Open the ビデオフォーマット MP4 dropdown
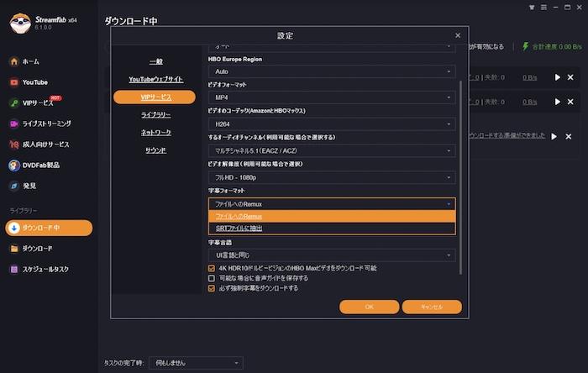 point(332,97)
